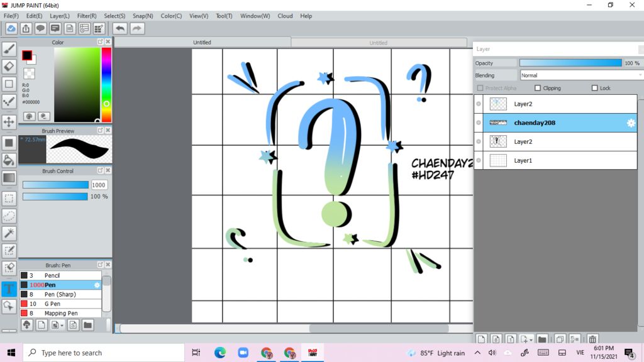
Task: Select the filled-square Fill tool
Action: point(9,143)
